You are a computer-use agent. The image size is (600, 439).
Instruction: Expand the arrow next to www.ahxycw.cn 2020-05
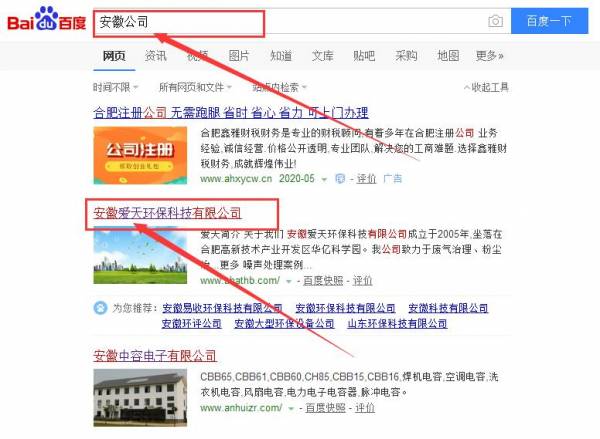pos(324,180)
